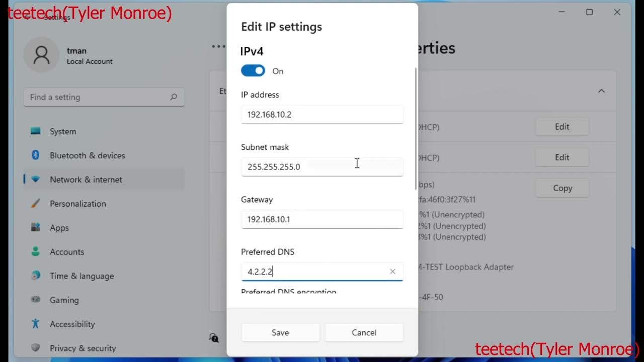Cancel the Edit IP settings dialog
Screen dimensions: 644x362
(364, 332)
